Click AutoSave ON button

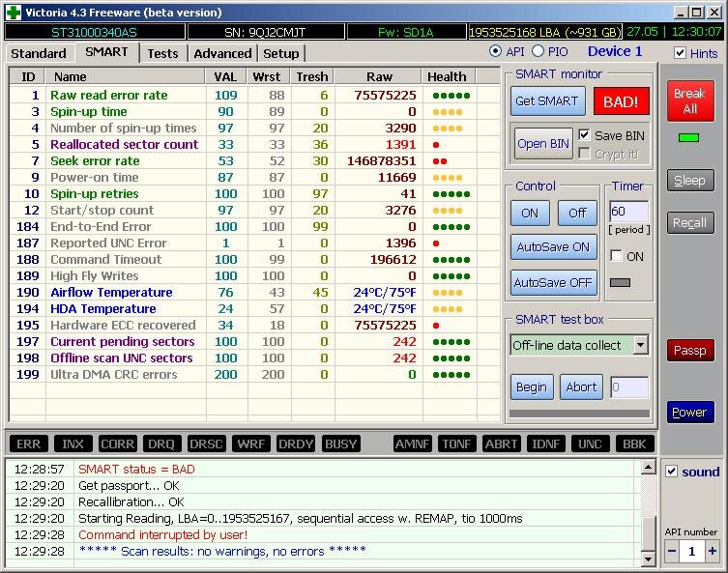pyautogui.click(x=553, y=247)
